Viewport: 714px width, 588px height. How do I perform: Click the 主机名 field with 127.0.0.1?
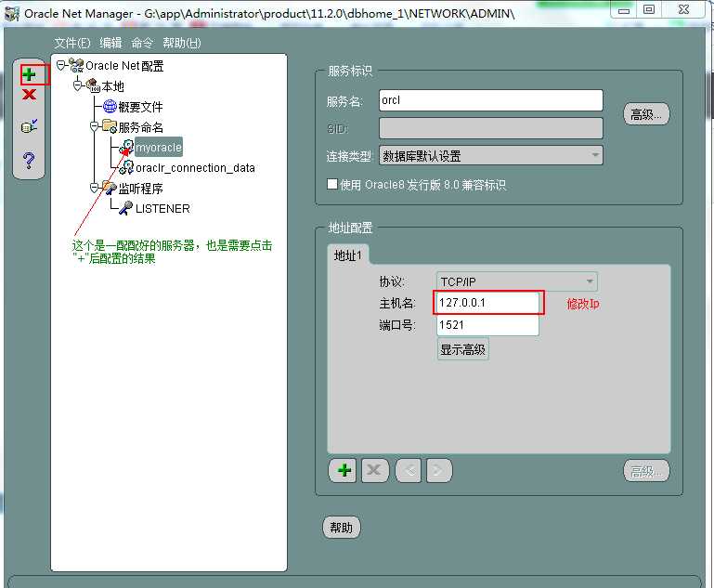tap(488, 303)
